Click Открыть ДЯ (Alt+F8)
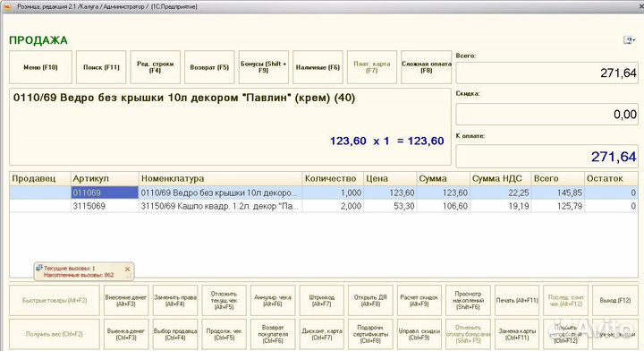 pos(370,301)
